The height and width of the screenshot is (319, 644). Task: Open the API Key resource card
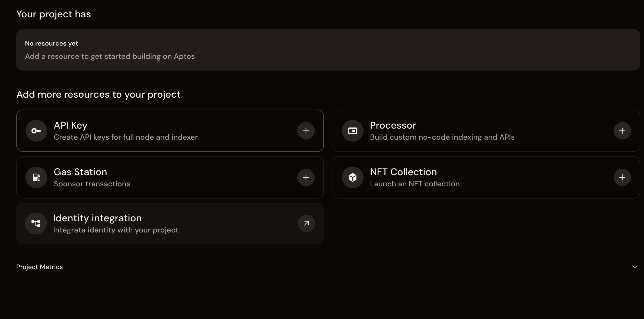pos(170,131)
